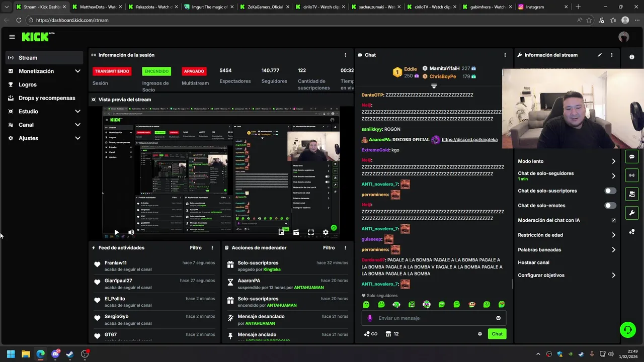
Task: Click the chat settings gear icon
Action: pyautogui.click(x=479, y=334)
